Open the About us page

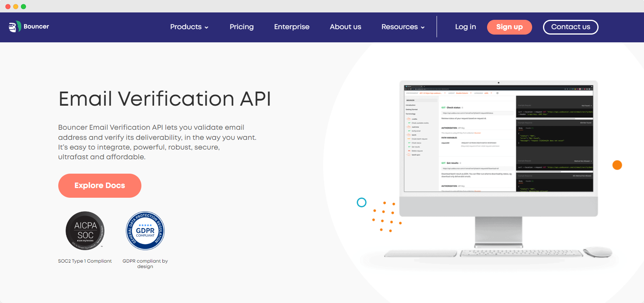(x=345, y=27)
